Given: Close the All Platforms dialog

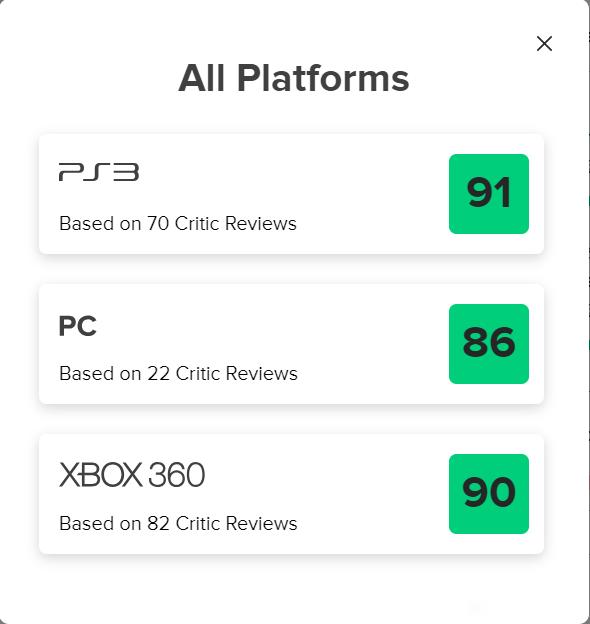Looking at the screenshot, I should click(544, 43).
